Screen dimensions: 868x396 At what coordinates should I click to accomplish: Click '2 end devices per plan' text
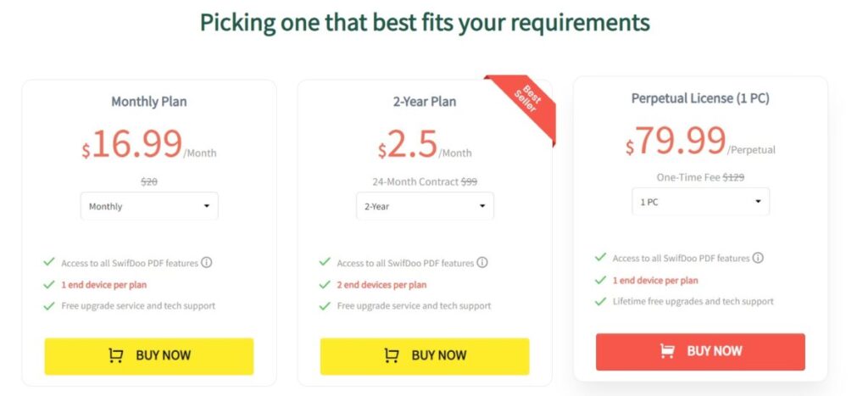click(x=382, y=285)
